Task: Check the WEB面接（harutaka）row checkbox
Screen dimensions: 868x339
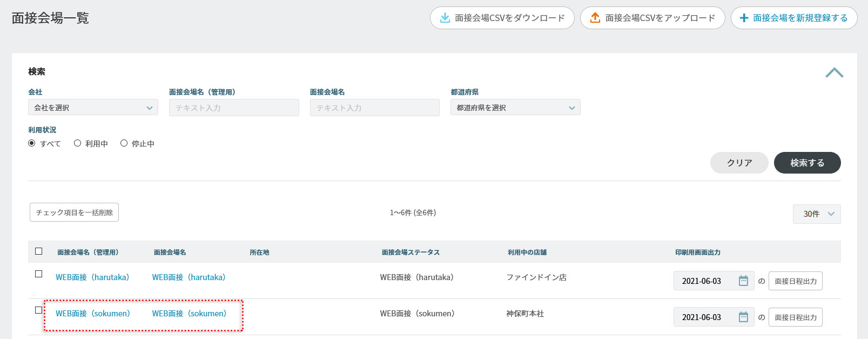Action: coord(38,274)
